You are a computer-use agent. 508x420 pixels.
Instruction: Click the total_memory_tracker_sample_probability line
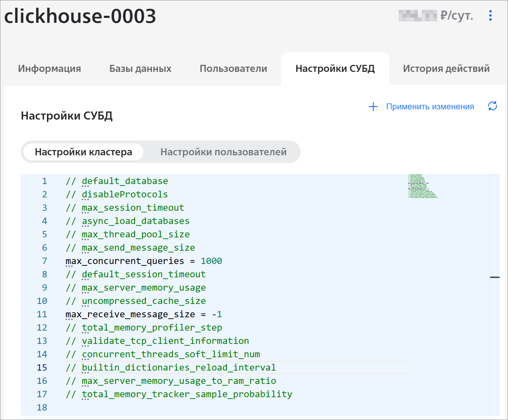179,394
